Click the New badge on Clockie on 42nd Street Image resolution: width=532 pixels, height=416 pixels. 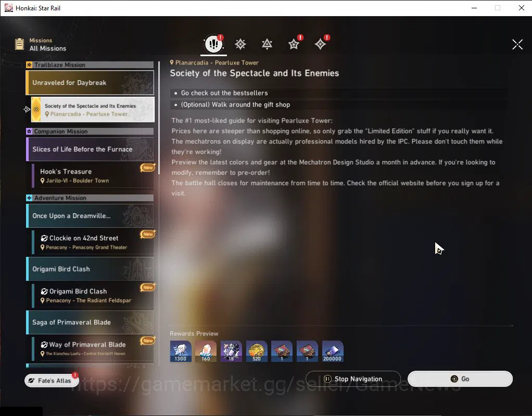click(148, 234)
